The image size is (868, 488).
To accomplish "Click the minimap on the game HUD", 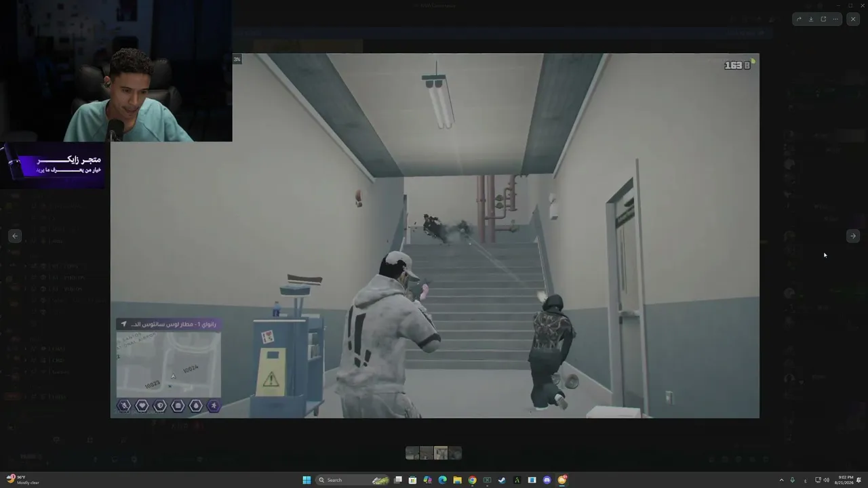I will click(168, 364).
